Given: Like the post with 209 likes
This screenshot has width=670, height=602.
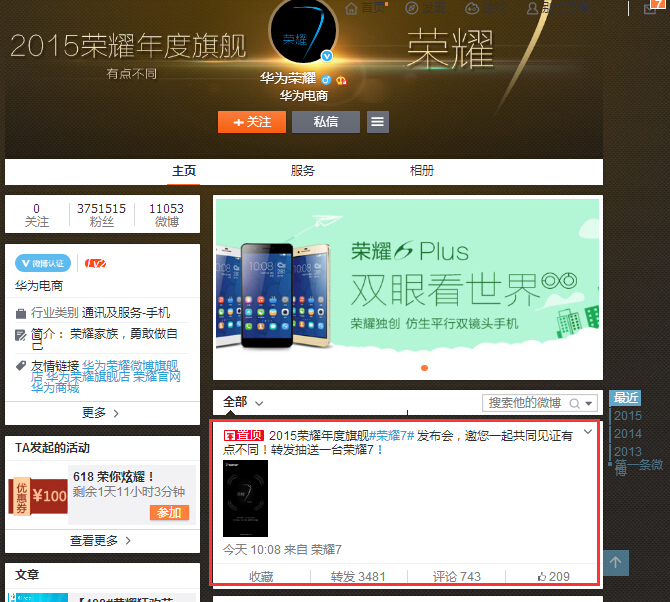Looking at the screenshot, I should (554, 576).
